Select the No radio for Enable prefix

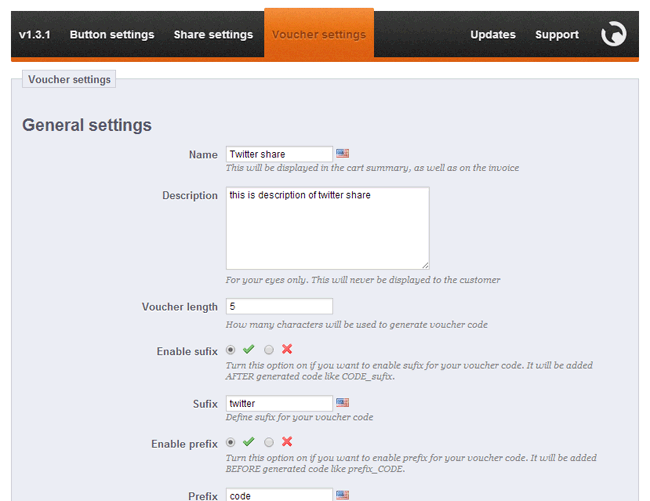click(269, 442)
